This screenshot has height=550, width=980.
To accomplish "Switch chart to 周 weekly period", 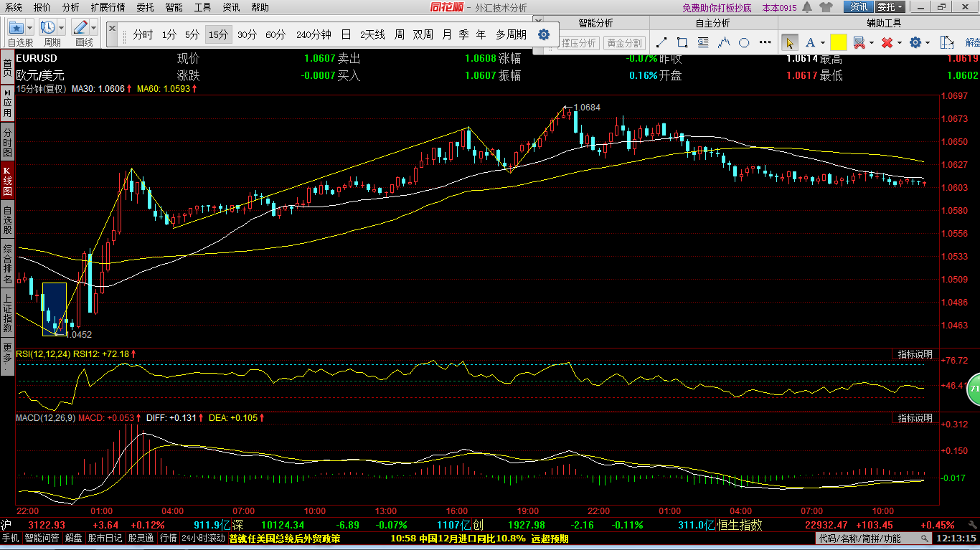I will click(399, 34).
